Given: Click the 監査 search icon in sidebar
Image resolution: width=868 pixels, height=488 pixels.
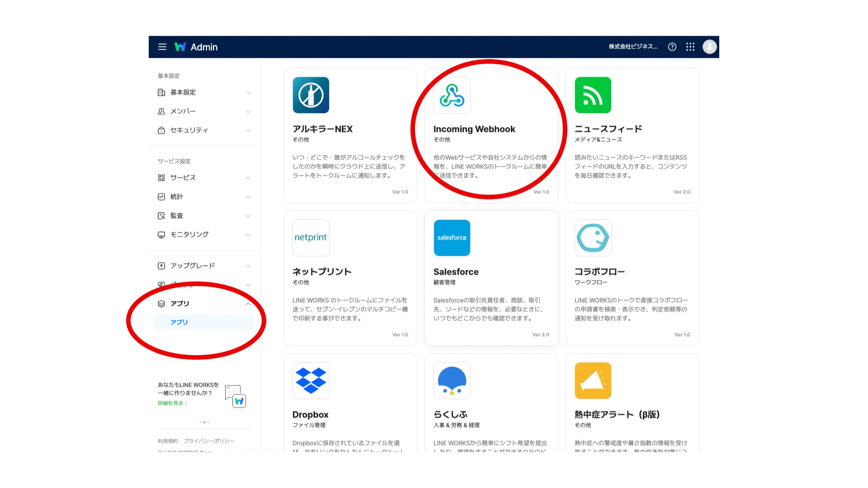Looking at the screenshot, I should (161, 216).
